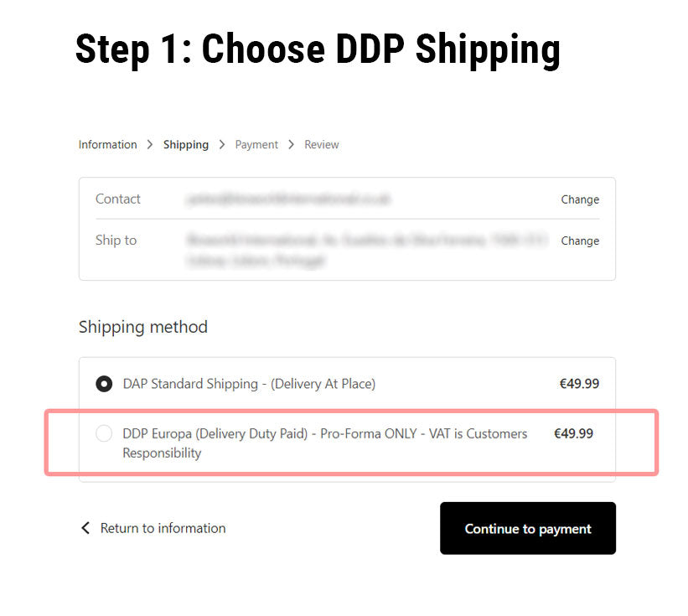Click the blurred Ship to address text

(x=367, y=250)
